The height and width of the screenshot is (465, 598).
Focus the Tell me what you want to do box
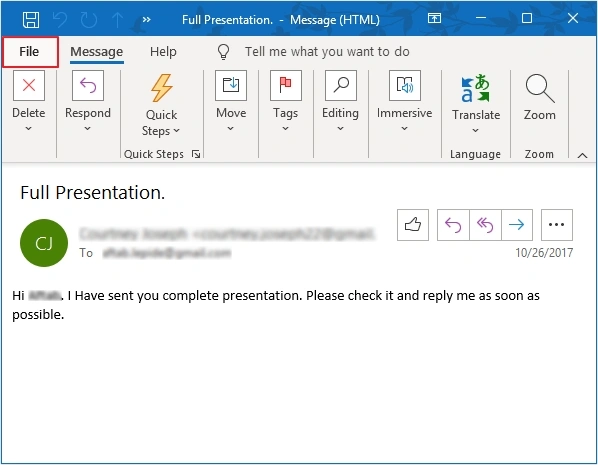(327, 51)
